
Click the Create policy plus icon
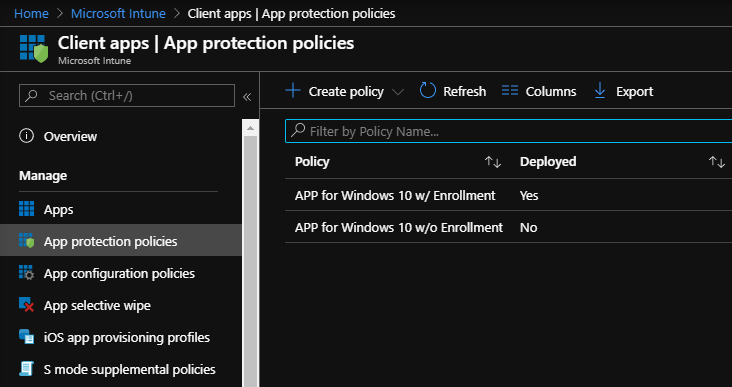[x=293, y=91]
